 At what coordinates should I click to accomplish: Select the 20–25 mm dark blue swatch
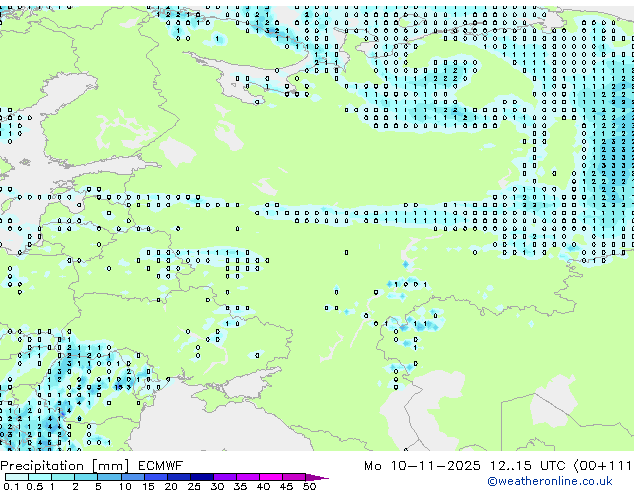click(x=178, y=477)
